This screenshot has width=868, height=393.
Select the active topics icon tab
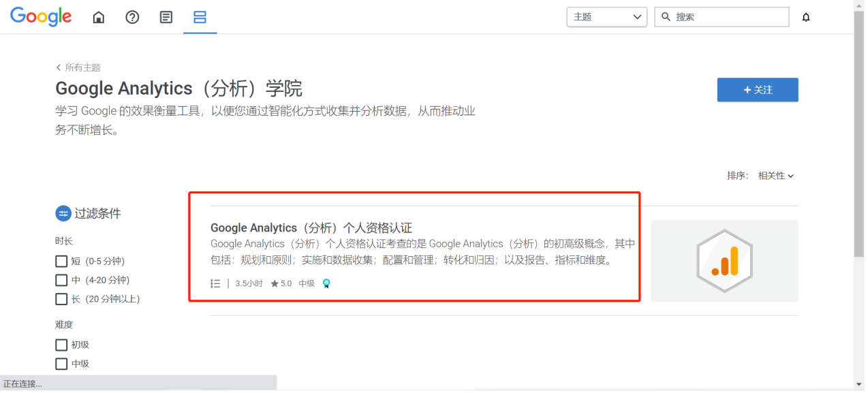200,17
